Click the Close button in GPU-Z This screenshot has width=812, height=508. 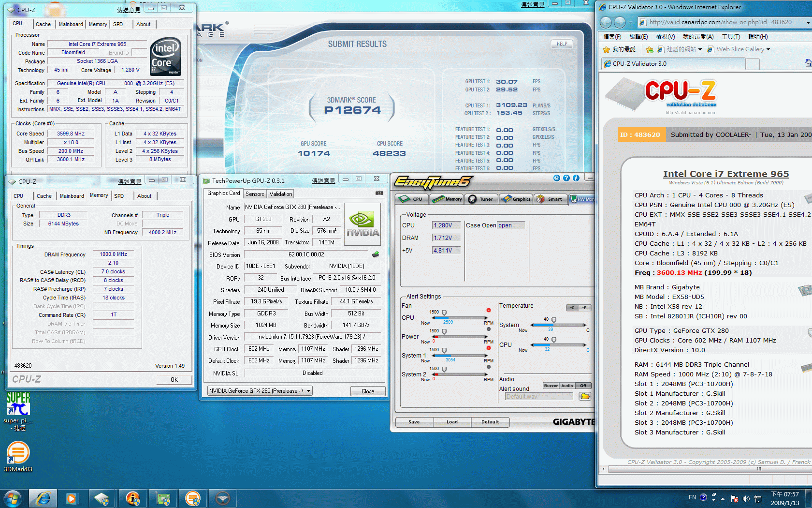pyautogui.click(x=368, y=391)
